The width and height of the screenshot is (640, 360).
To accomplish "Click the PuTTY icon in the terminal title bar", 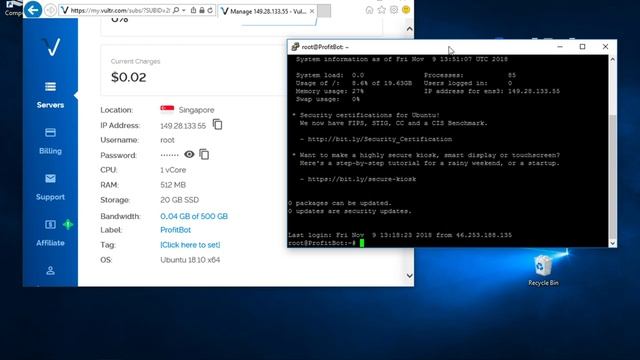I will click(295, 47).
